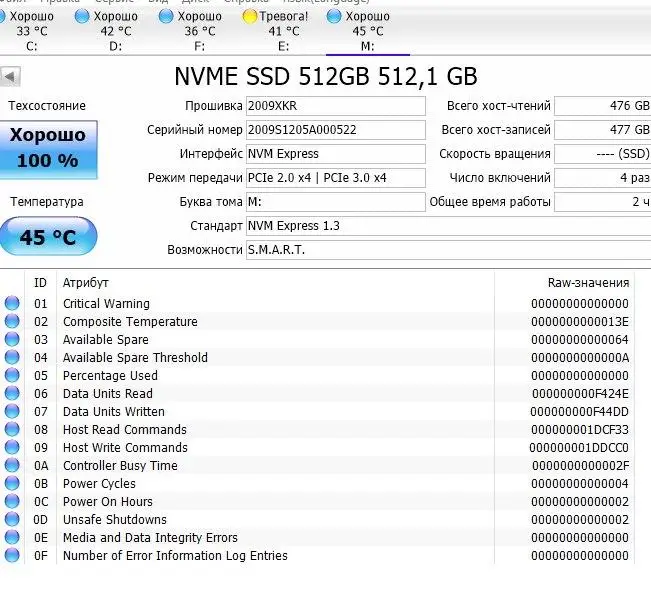Select the Percentage Used attribute row

(x=318, y=376)
